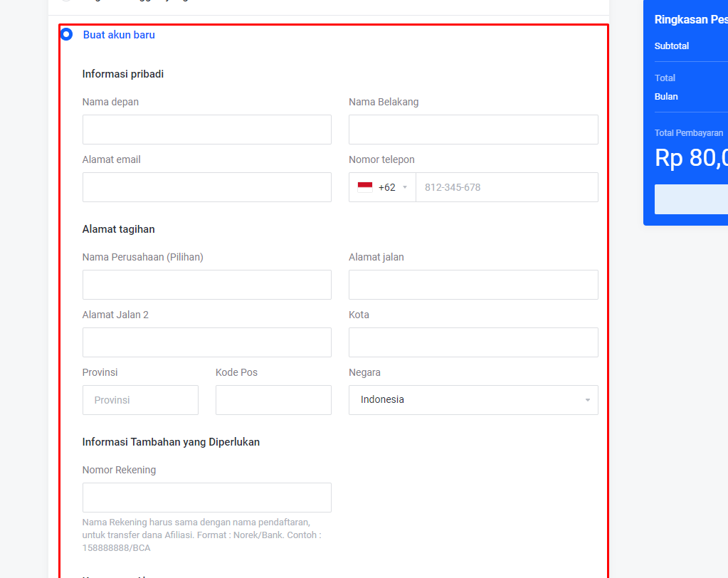Click the Rp total payment amount

coord(690,158)
